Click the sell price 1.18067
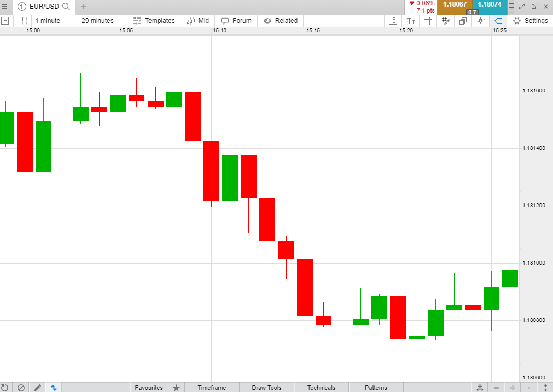Screen dimensions: 553x392 454,4
